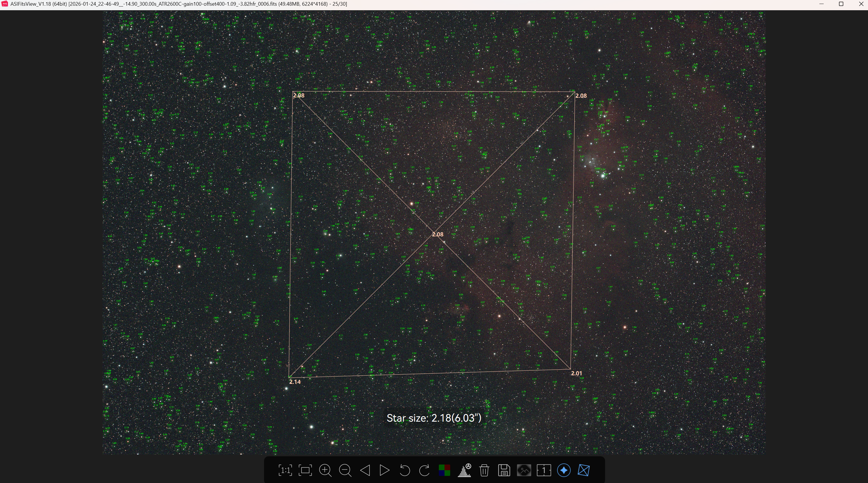Screen dimensions: 868x483
Task: Set zoom to 1:1 actual size
Action: pyautogui.click(x=285, y=470)
